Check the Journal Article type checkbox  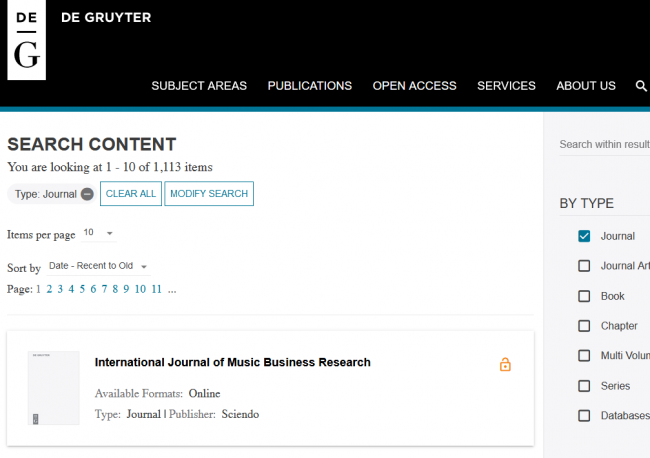[584, 266]
